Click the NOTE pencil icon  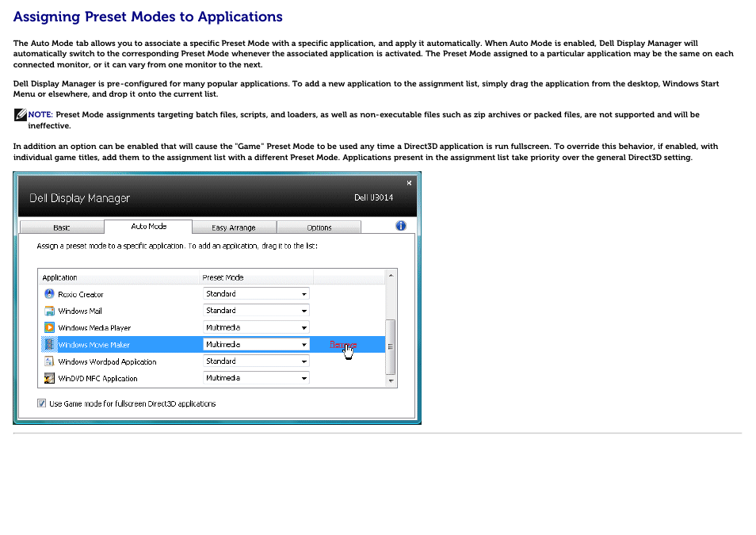tap(21, 115)
